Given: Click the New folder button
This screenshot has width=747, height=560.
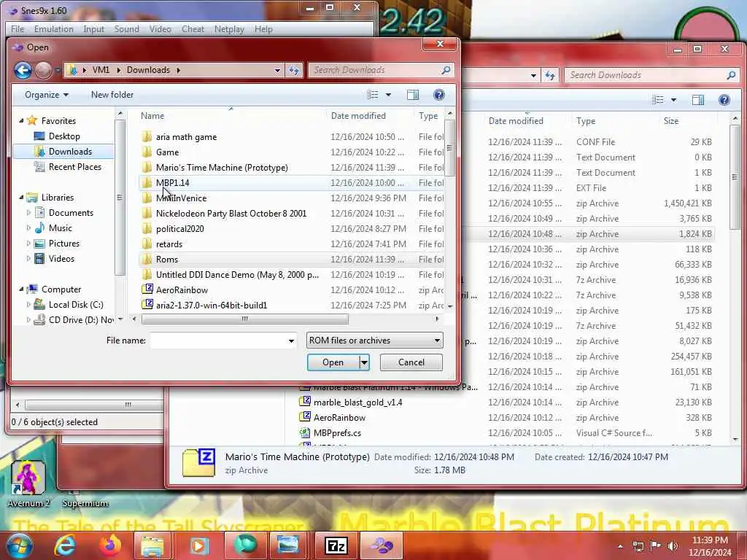Looking at the screenshot, I should coord(112,95).
